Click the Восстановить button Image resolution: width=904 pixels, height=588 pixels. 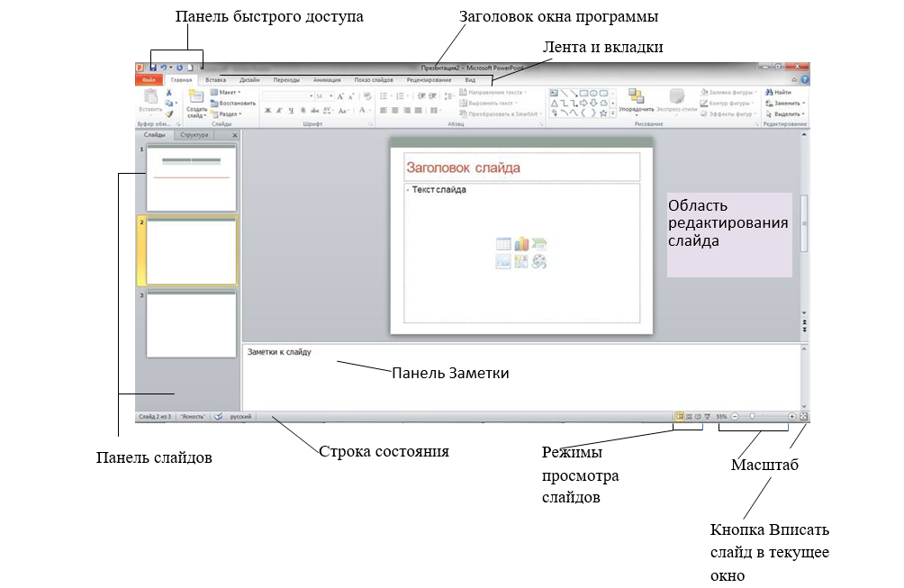(237, 102)
